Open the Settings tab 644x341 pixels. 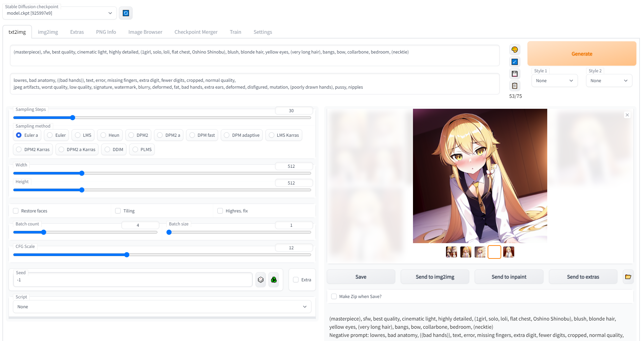click(263, 32)
